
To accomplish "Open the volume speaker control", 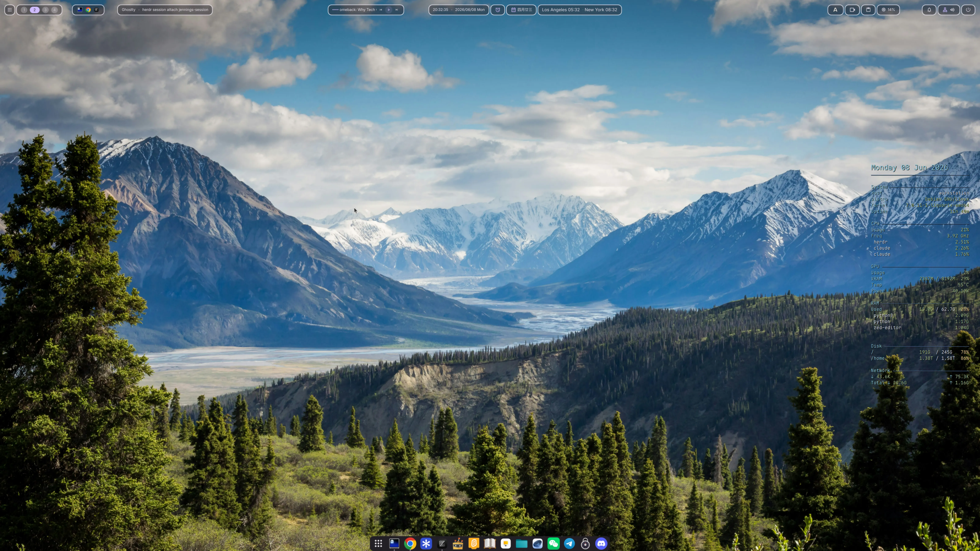I will pyautogui.click(x=952, y=10).
